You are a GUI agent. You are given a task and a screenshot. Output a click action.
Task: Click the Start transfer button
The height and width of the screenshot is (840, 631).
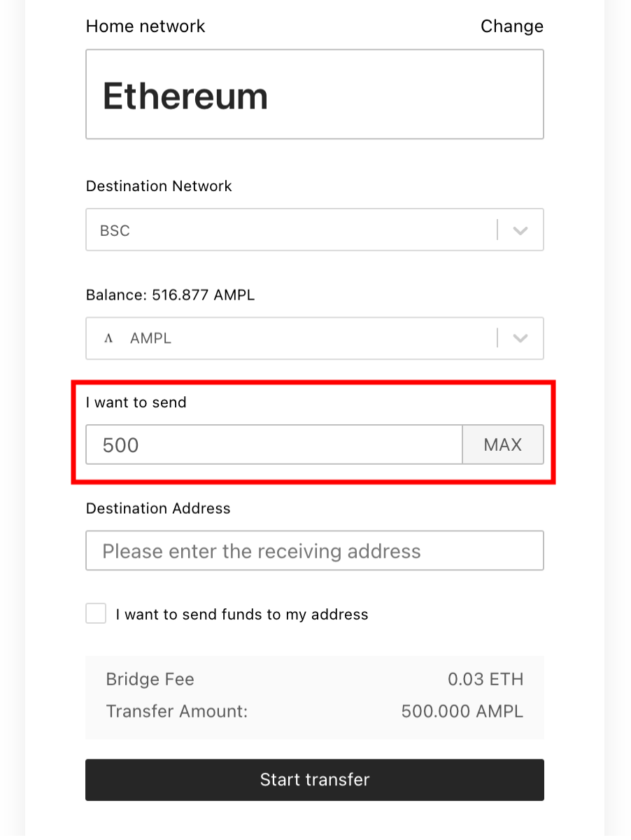click(315, 780)
